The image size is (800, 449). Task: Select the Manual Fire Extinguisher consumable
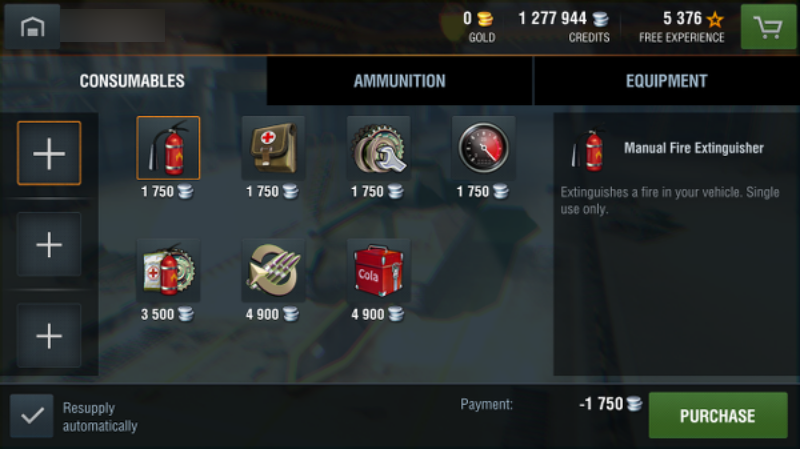pos(168,148)
